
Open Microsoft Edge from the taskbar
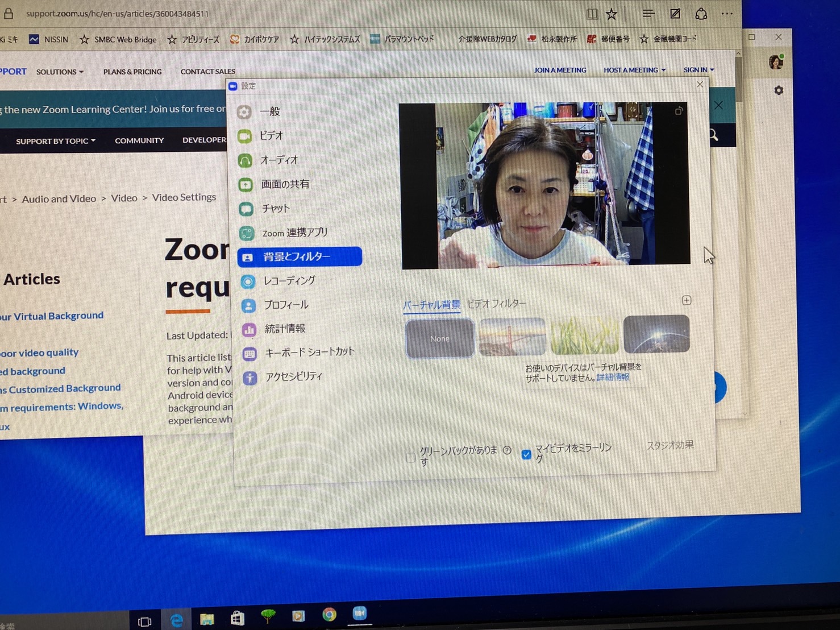point(177,620)
